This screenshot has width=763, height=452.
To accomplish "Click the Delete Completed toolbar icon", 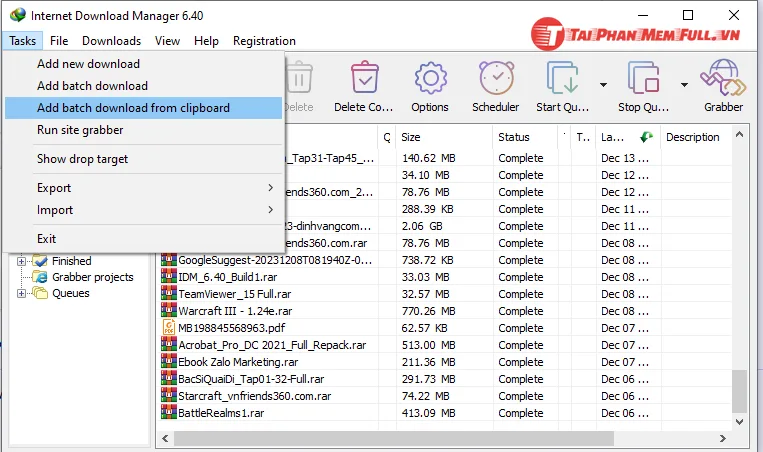I will pos(364,77).
